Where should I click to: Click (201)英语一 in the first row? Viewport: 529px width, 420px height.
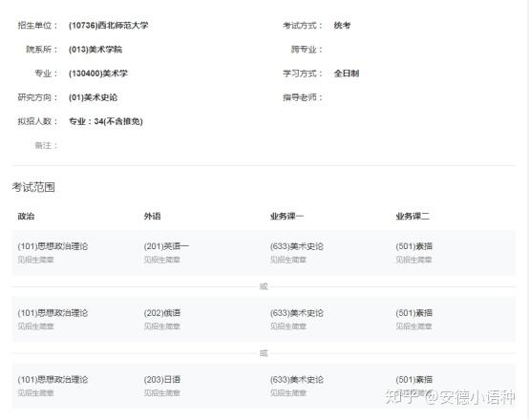[166, 246]
